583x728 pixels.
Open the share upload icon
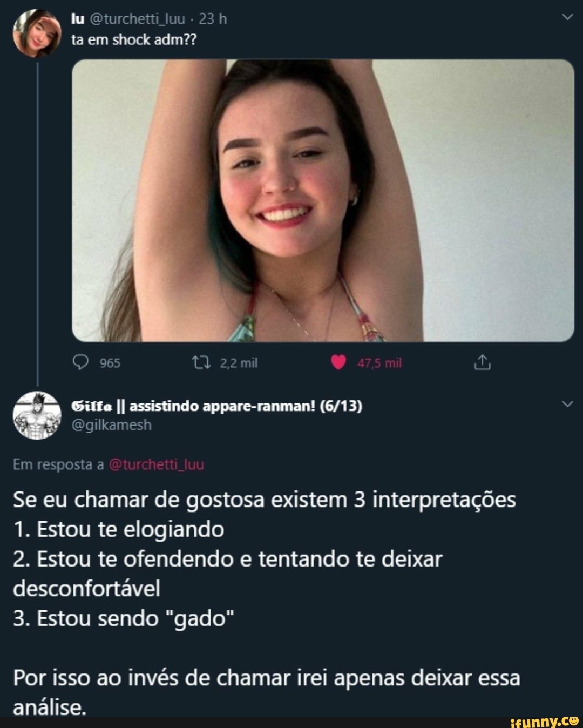coord(482,362)
